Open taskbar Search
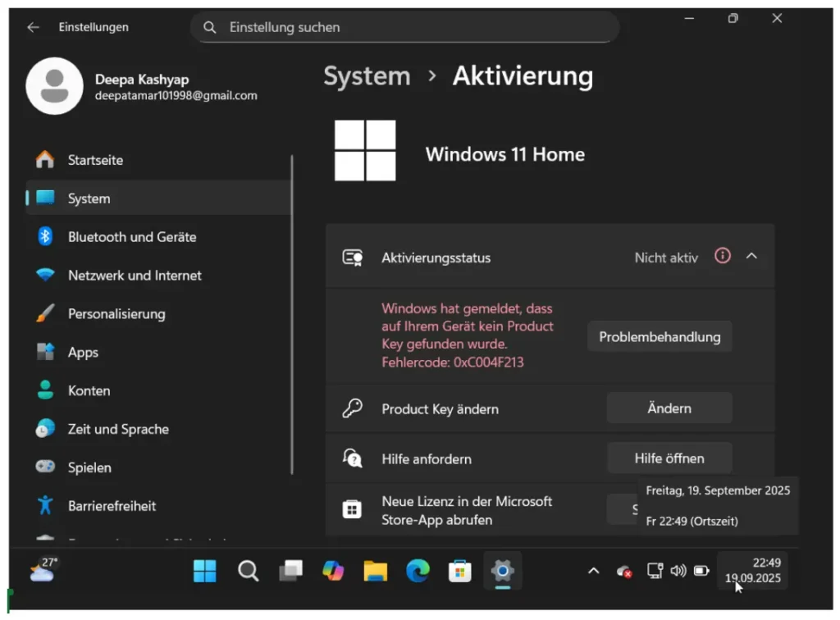840x620 pixels. (248, 571)
